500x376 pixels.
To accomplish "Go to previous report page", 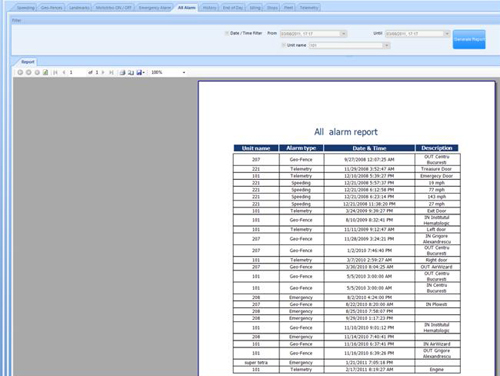I will coord(64,72).
